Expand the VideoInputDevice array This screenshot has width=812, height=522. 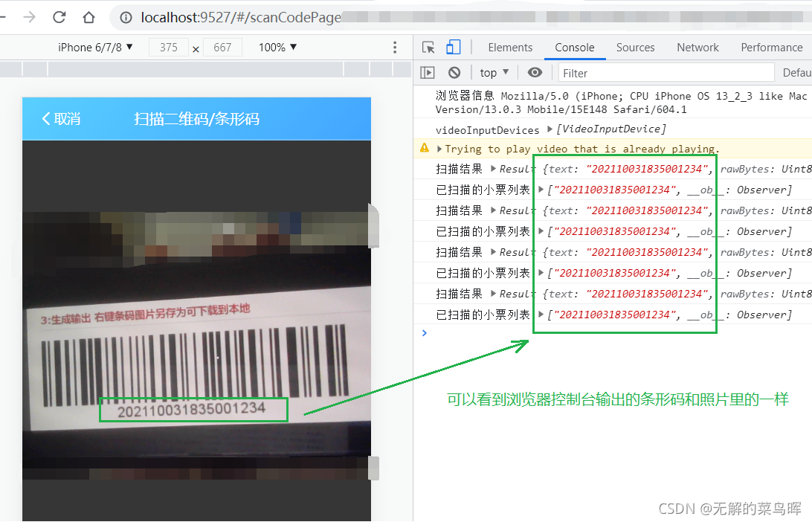coord(550,129)
